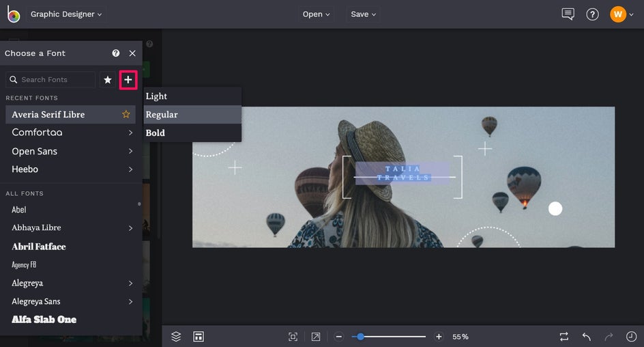Choose the Regular font weight
Viewport: 644px width, 347px height.
coord(192,114)
